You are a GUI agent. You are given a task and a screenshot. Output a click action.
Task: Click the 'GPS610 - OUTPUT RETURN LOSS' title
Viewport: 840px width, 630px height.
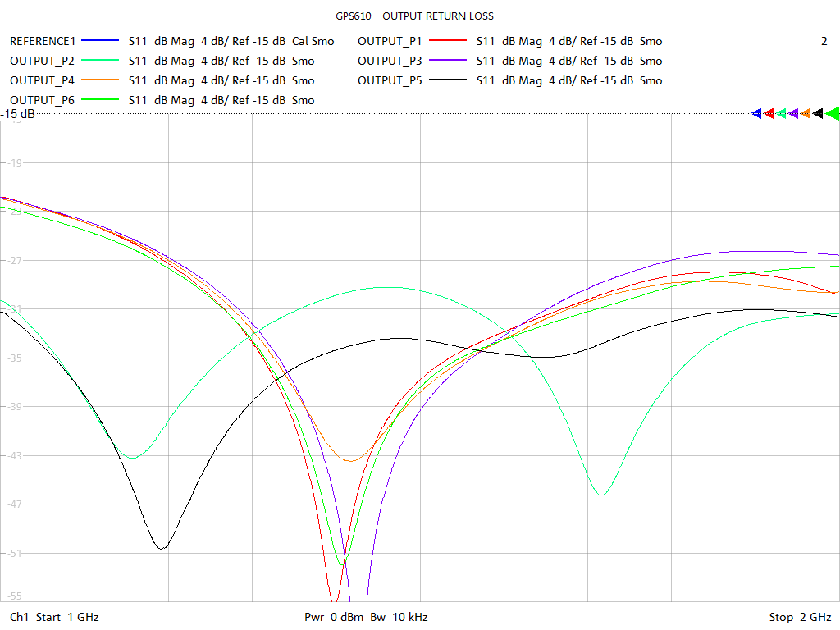pyautogui.click(x=414, y=16)
